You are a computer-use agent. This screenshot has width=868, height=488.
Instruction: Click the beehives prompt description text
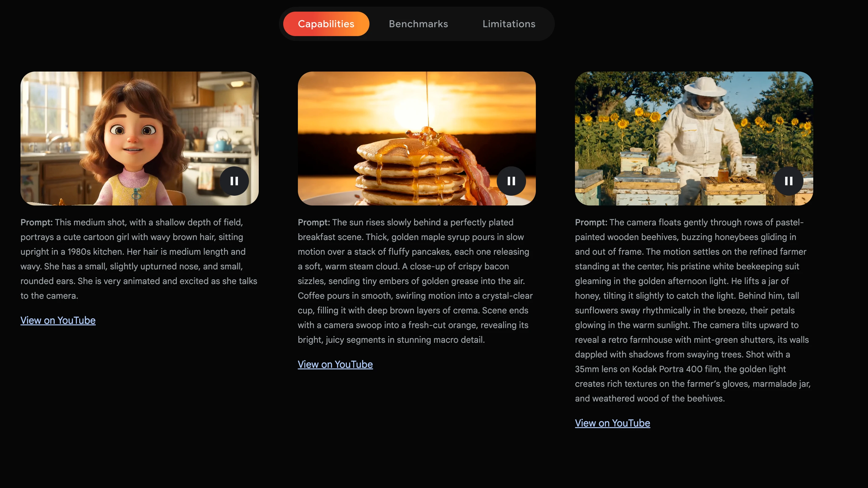click(x=693, y=310)
